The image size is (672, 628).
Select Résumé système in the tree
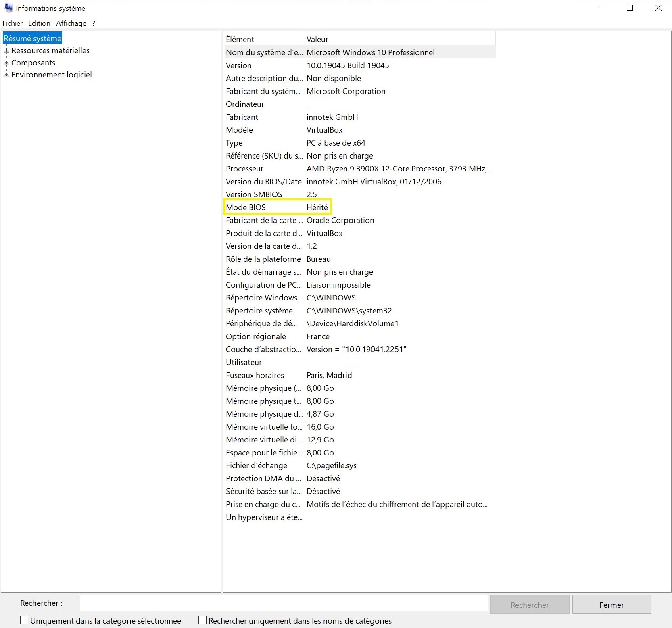point(33,38)
